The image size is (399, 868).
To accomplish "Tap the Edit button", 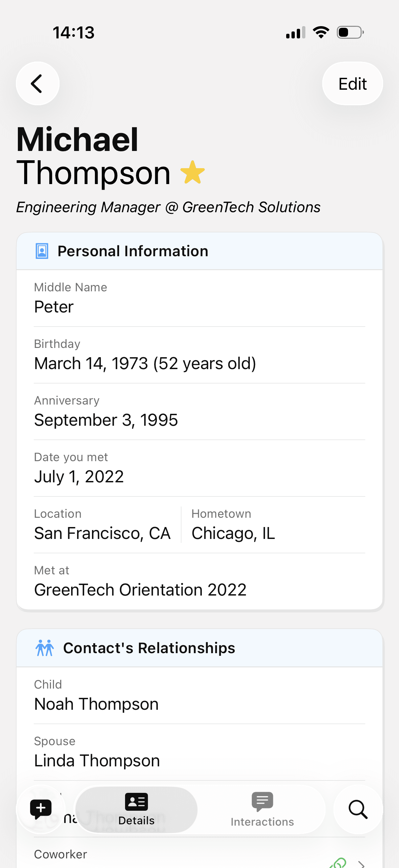I will point(352,83).
